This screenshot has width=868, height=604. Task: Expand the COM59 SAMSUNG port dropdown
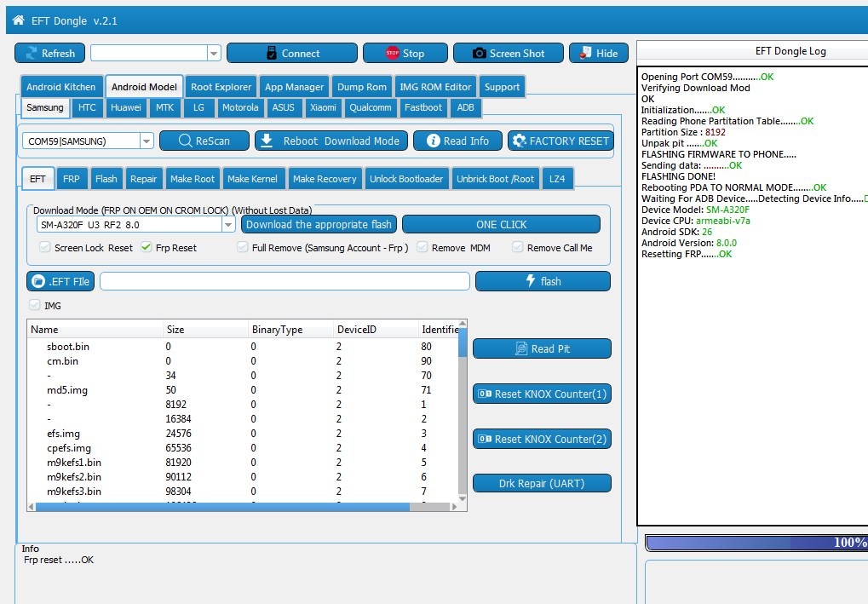(147, 141)
